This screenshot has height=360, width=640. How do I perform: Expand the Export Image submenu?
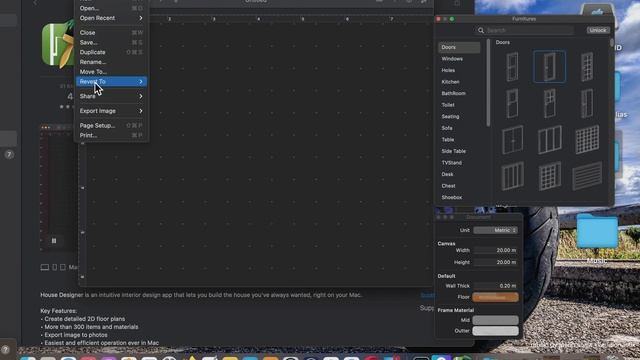[x=111, y=111]
